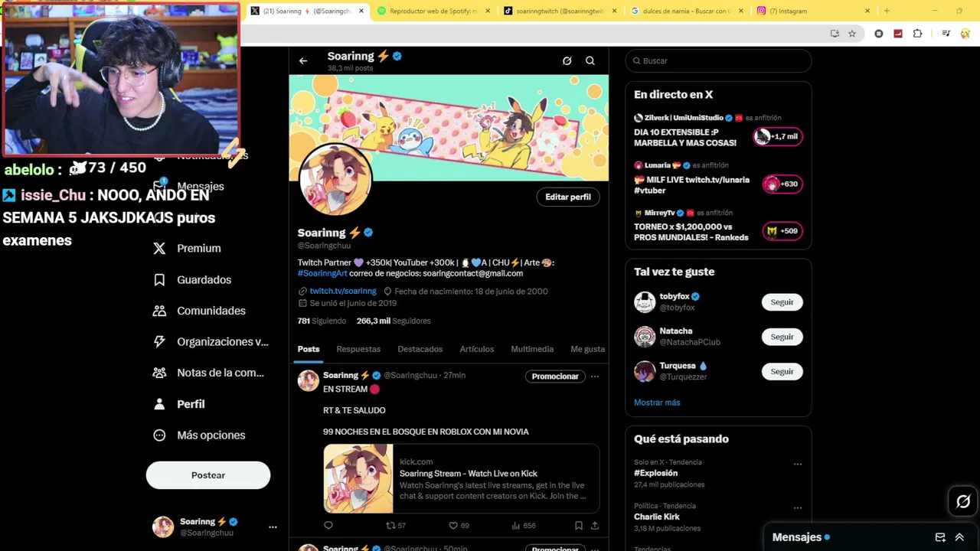Viewport: 980px width, 551px height.
Task: Select the Multimedia profile tab
Action: pos(532,349)
